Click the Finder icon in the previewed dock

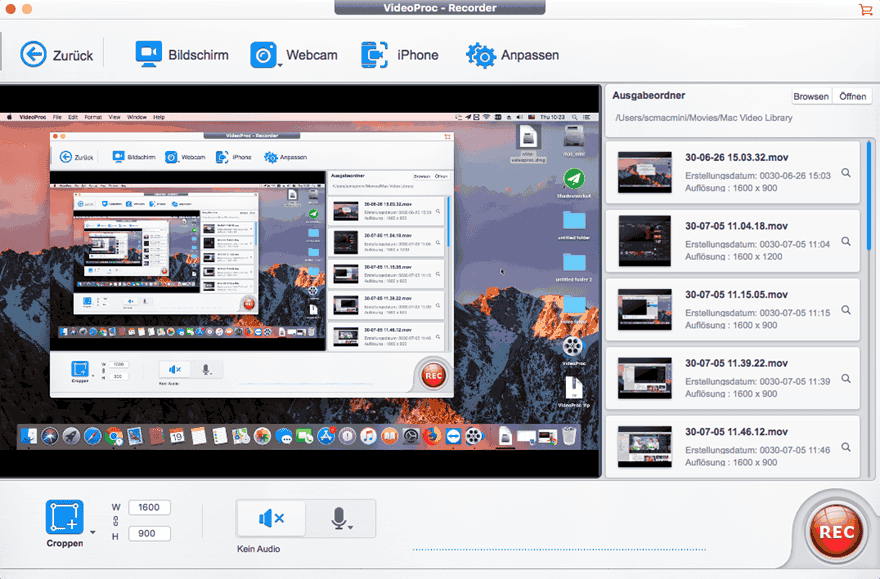pos(29,436)
